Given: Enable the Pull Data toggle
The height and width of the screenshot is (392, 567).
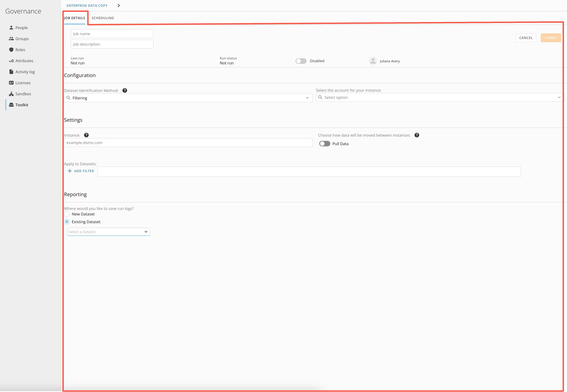Looking at the screenshot, I should coord(325,143).
